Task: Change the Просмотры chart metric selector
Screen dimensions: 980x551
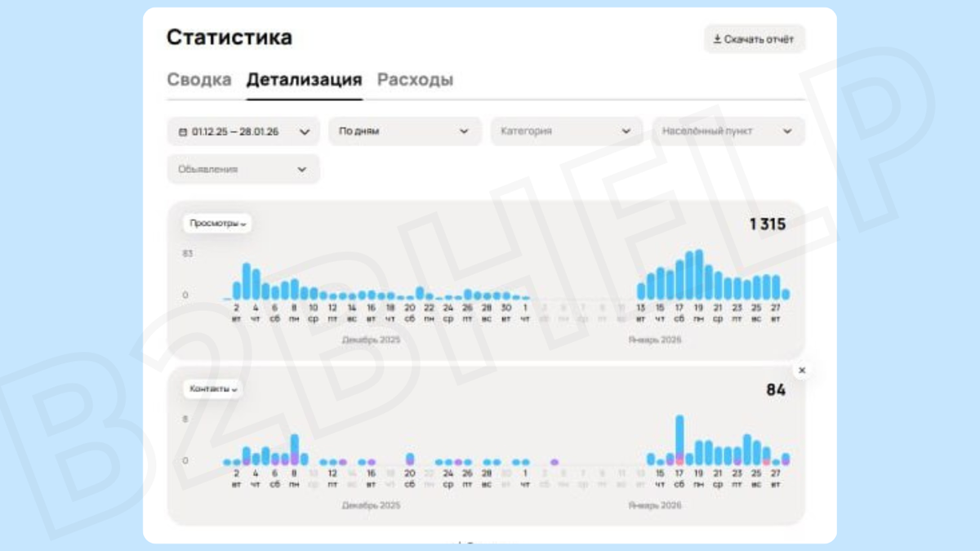Action: [x=217, y=224]
